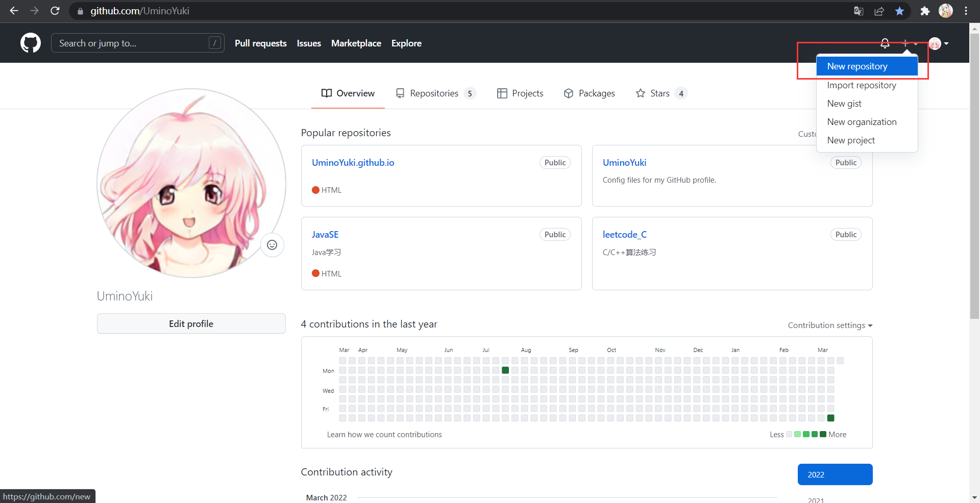This screenshot has width=980, height=503.
Task: Toggle the plus create-new dropdown
Action: coord(909,43)
